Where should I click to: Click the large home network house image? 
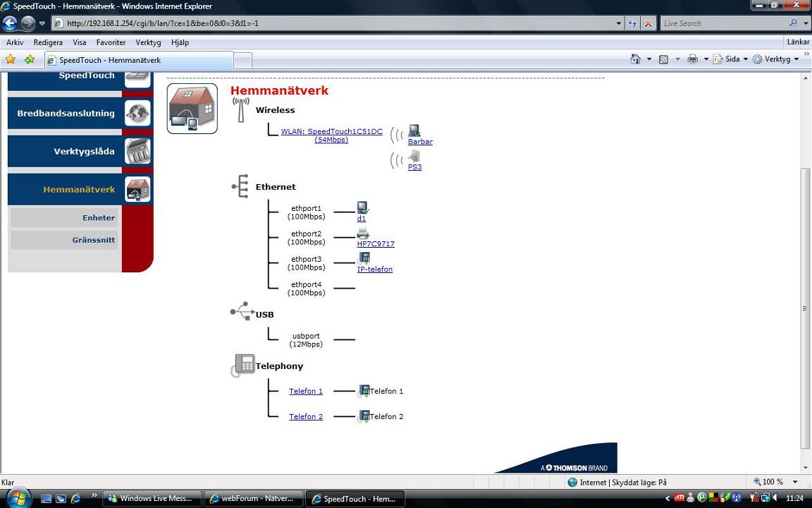[192, 109]
